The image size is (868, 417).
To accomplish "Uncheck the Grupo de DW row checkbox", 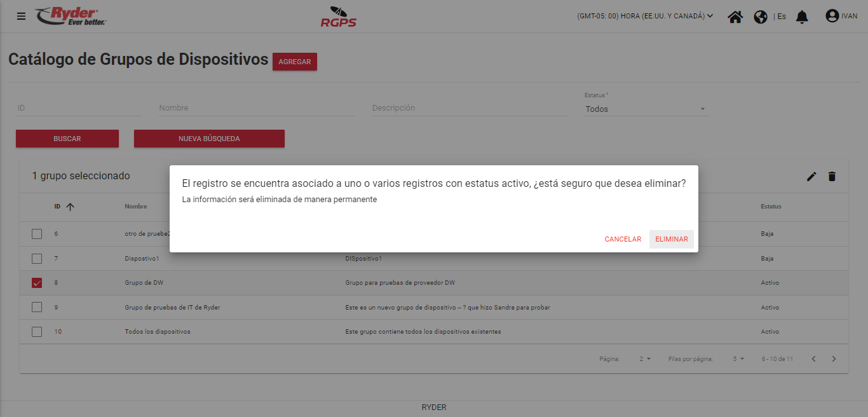I will coord(37,283).
